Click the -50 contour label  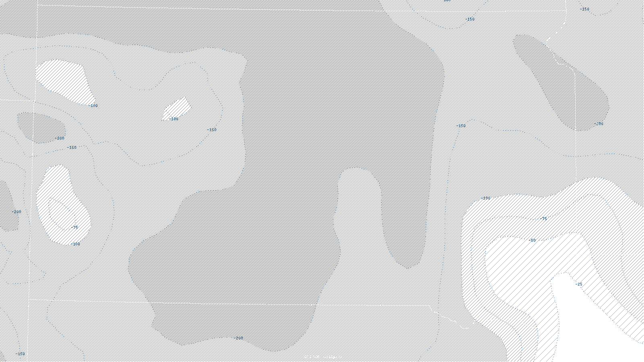click(532, 241)
